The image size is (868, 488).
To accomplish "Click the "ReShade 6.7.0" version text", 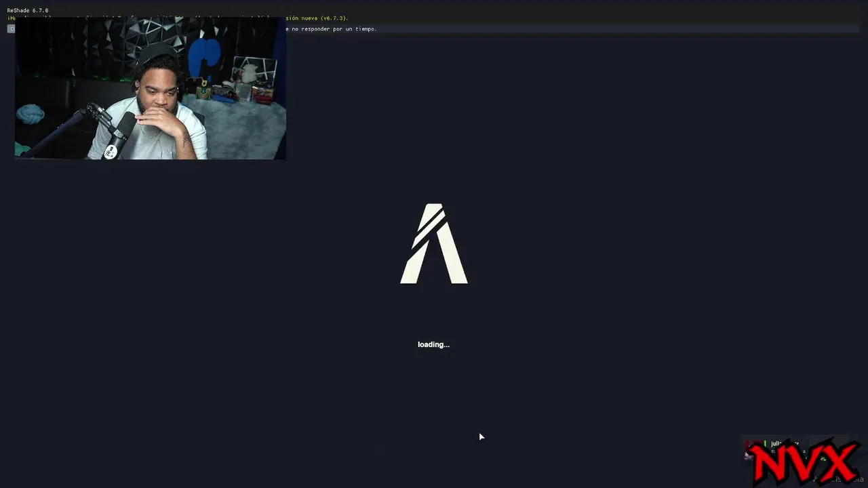I will coord(28,11).
